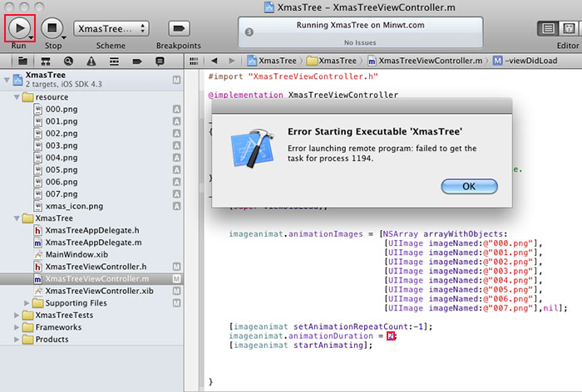Go back with the jump bar arrow
Image resolution: width=582 pixels, height=392 pixels.
[215, 61]
